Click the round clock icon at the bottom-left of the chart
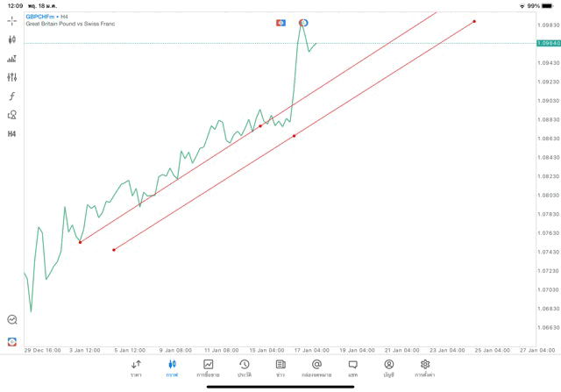The image size is (561, 392). point(12,320)
